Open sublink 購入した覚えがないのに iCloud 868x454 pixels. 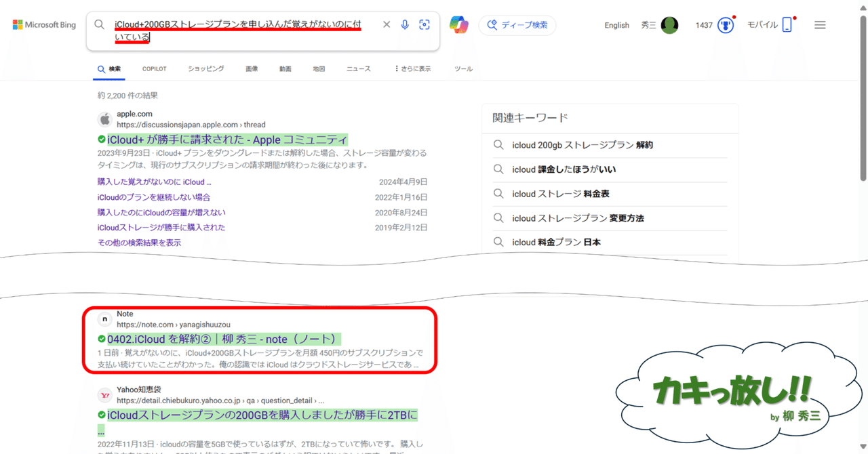click(x=155, y=182)
